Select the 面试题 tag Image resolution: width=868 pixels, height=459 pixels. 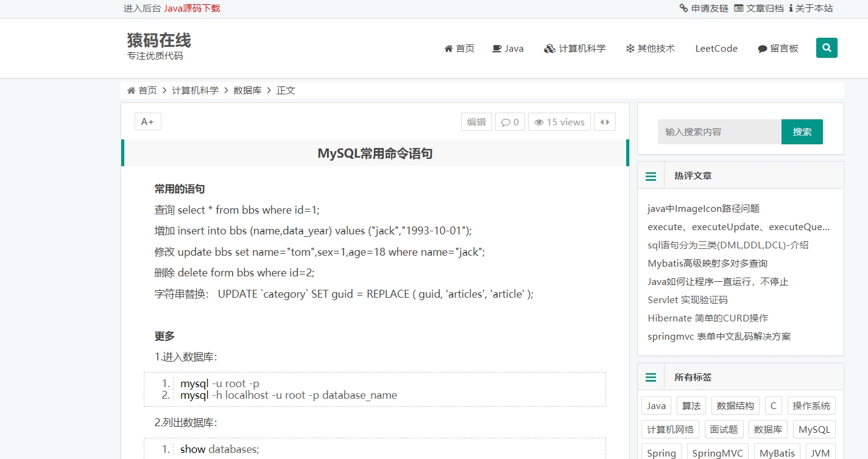(724, 429)
